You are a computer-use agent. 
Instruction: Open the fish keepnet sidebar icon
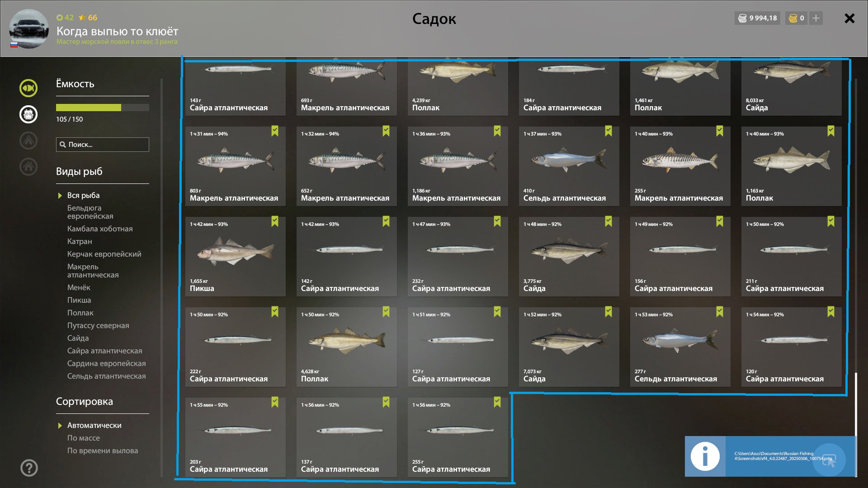[x=28, y=88]
